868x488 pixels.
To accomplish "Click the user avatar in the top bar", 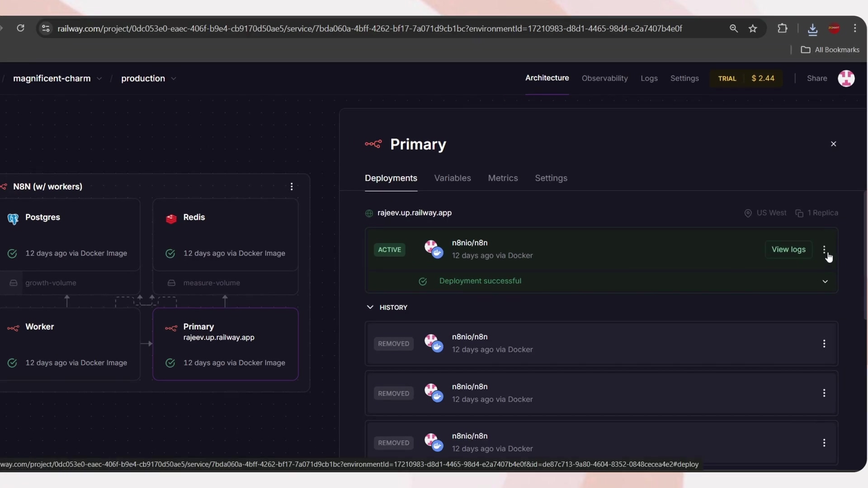I will 846,78.
